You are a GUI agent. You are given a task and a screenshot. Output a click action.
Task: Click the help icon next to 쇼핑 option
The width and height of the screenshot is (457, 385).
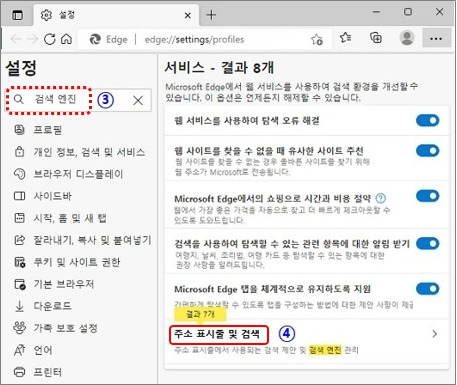tap(380, 198)
